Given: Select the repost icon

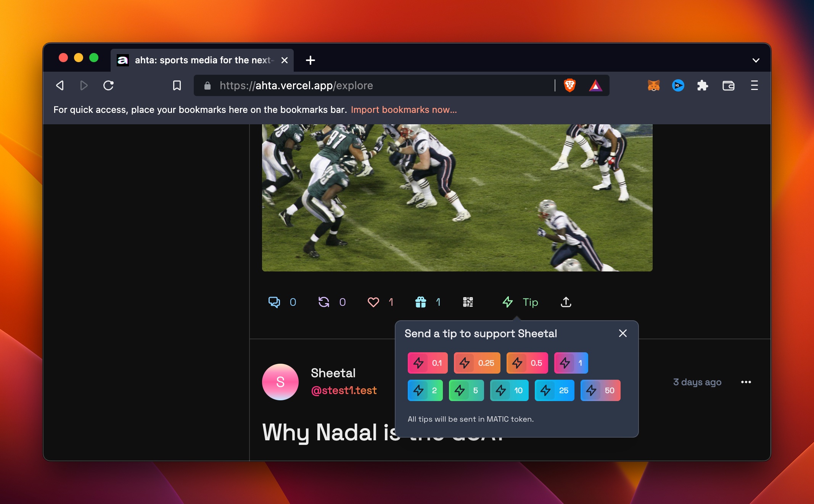Looking at the screenshot, I should pos(324,302).
